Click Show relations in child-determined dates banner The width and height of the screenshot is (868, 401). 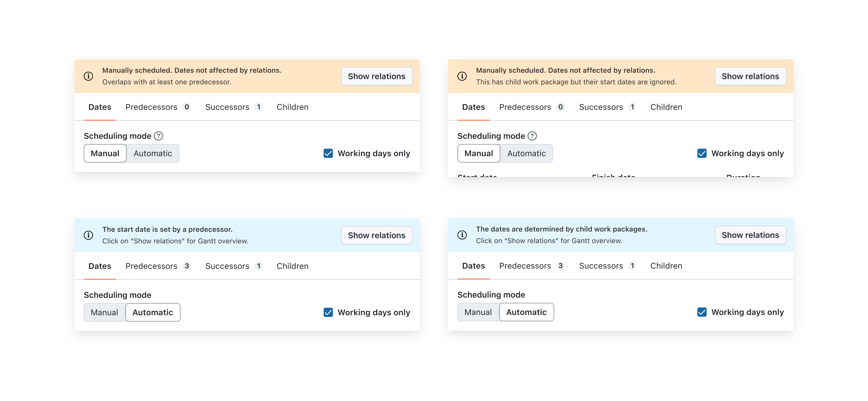click(x=750, y=235)
